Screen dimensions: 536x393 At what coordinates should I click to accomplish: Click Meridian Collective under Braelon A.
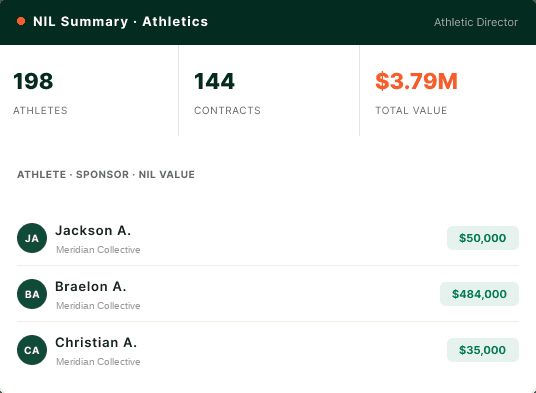[x=98, y=306]
